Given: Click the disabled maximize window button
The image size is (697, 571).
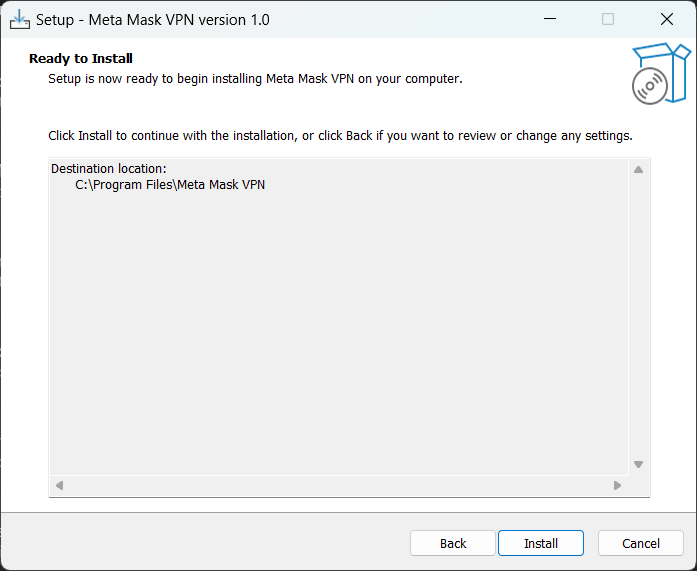Looking at the screenshot, I should point(608,19).
